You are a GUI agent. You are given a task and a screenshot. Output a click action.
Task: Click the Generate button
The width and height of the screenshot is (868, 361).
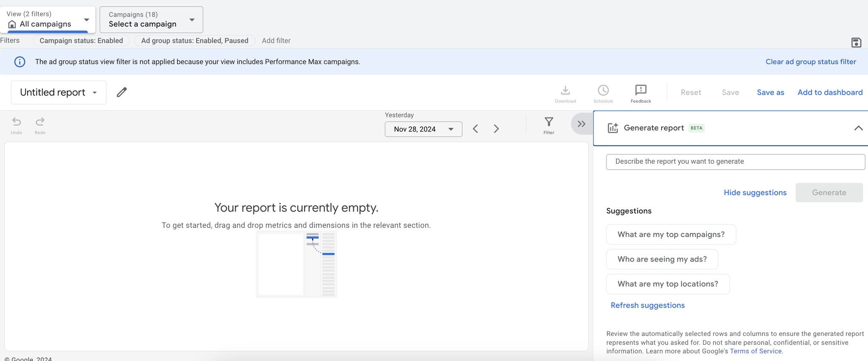(829, 193)
